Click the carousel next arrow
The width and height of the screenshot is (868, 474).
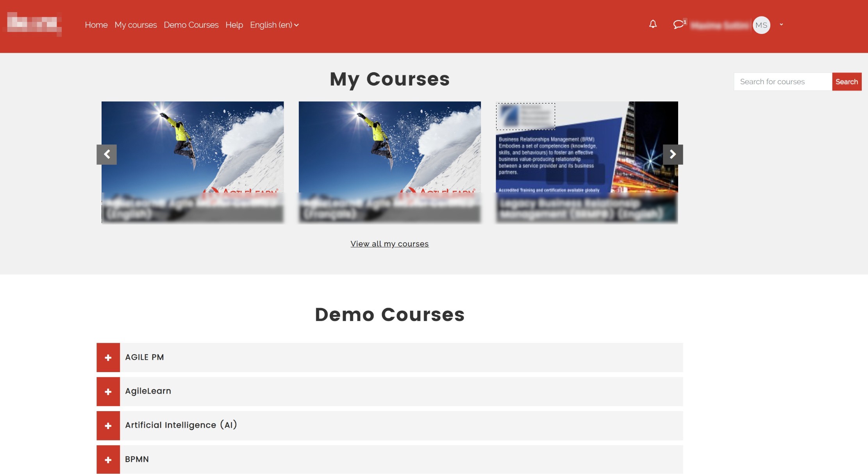(673, 155)
